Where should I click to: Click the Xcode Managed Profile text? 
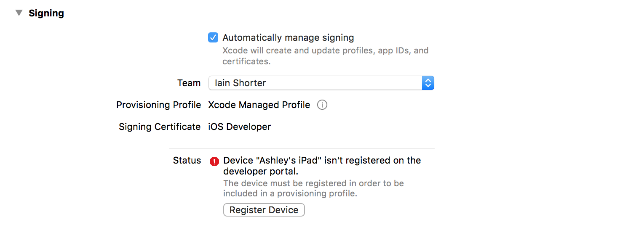(259, 105)
